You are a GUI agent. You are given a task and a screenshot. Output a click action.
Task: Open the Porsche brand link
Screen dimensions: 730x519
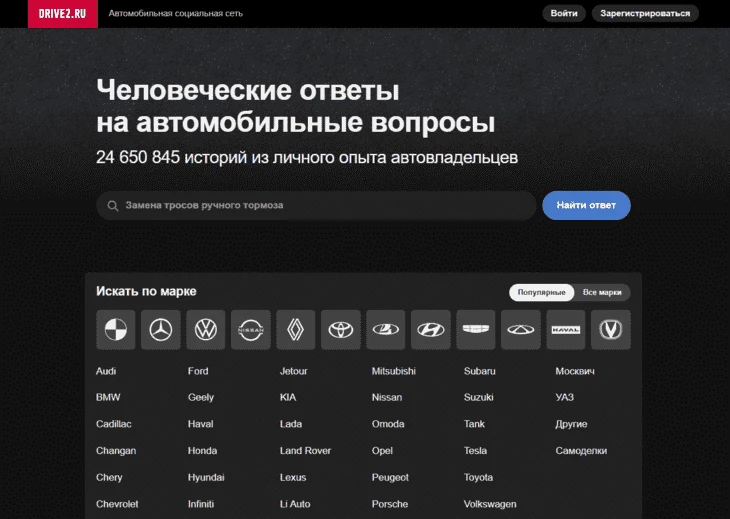(x=390, y=504)
